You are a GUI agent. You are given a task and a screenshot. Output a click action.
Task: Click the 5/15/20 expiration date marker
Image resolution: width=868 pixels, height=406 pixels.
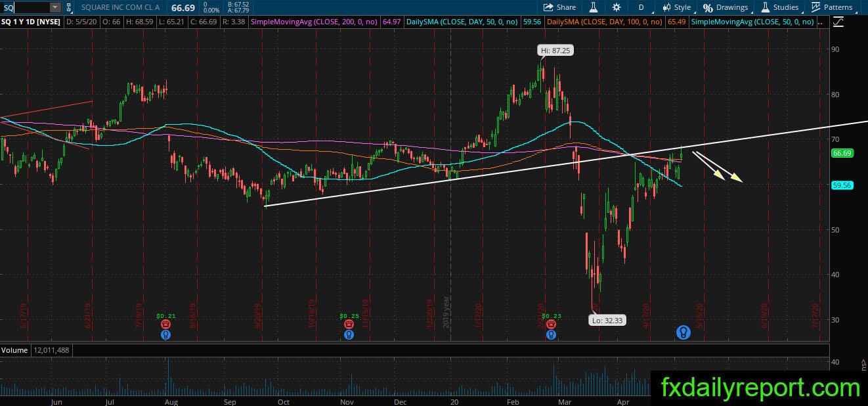(x=701, y=315)
